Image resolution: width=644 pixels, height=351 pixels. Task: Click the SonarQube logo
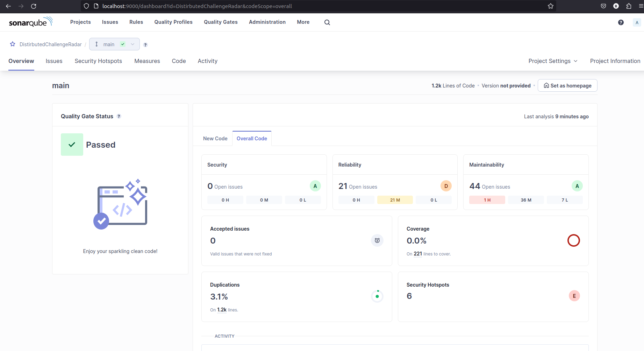[x=31, y=22]
